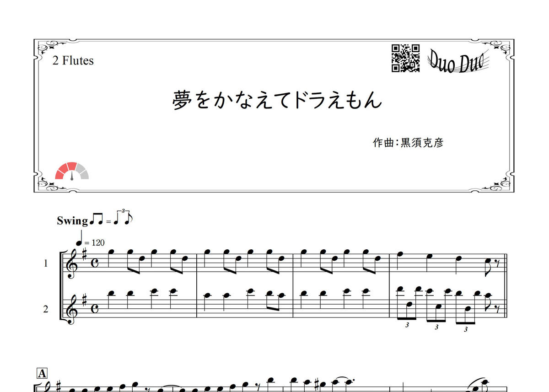Viewport: 549px width, 392px height.
Task: Select the song title 夢をかなえてドラえもん
Action: pyautogui.click(x=277, y=100)
